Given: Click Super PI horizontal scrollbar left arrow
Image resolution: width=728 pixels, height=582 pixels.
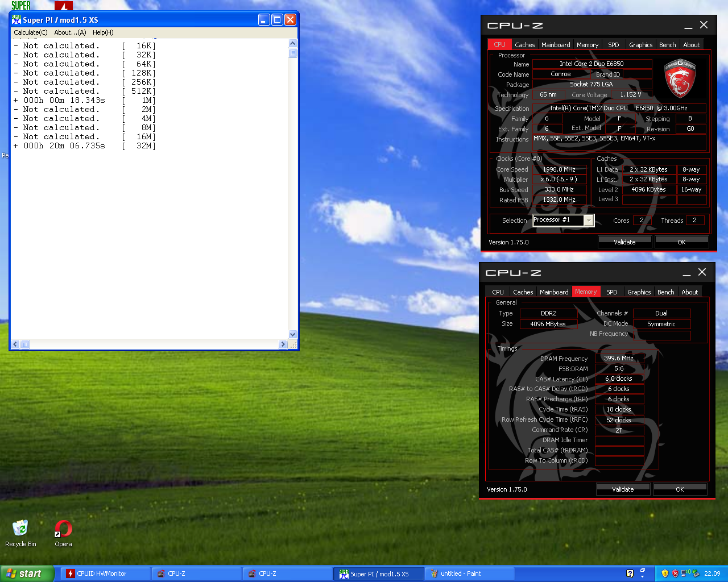Looking at the screenshot, I should coord(15,344).
